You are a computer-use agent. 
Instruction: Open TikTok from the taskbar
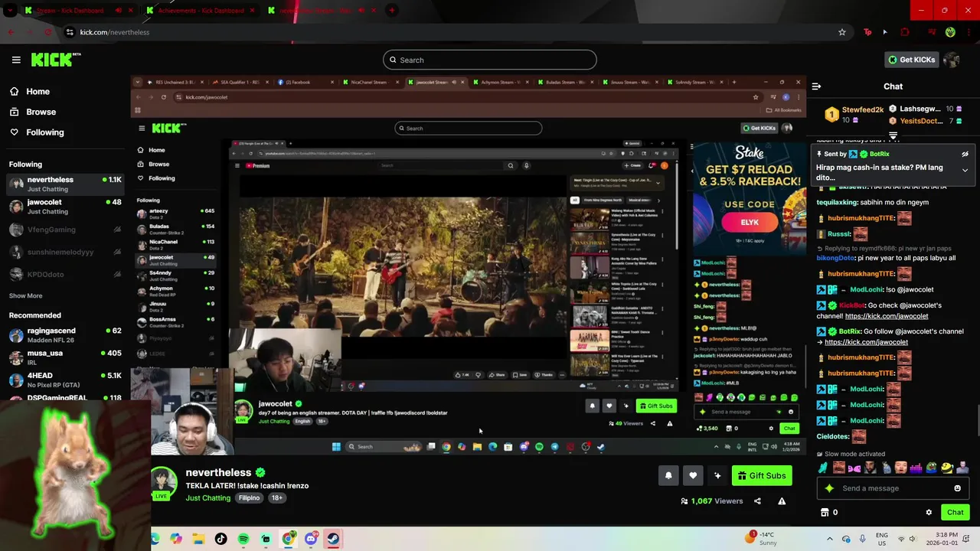pos(221,539)
